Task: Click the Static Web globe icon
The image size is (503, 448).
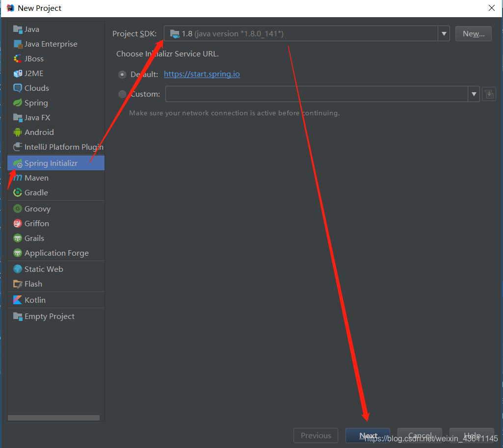Action: [x=18, y=269]
